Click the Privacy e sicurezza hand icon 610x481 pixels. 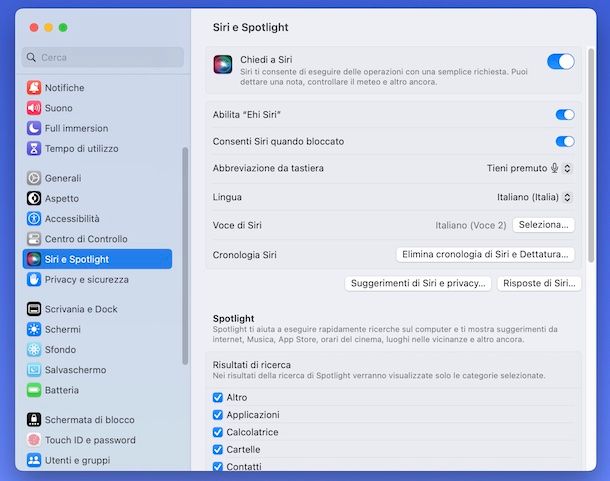click(34, 279)
